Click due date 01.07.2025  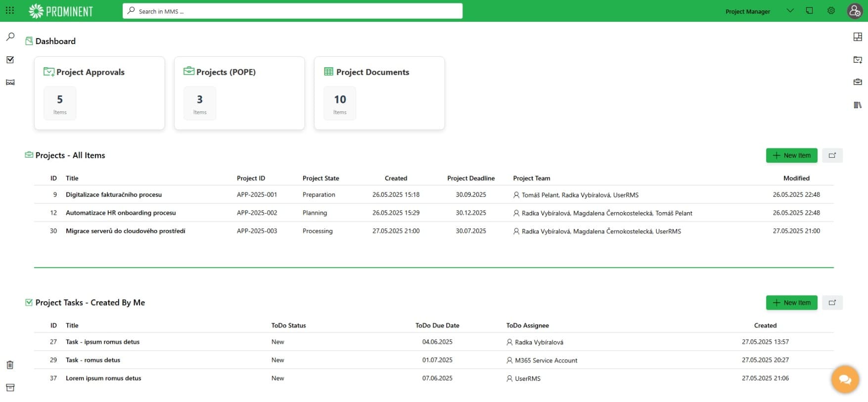[x=437, y=360]
